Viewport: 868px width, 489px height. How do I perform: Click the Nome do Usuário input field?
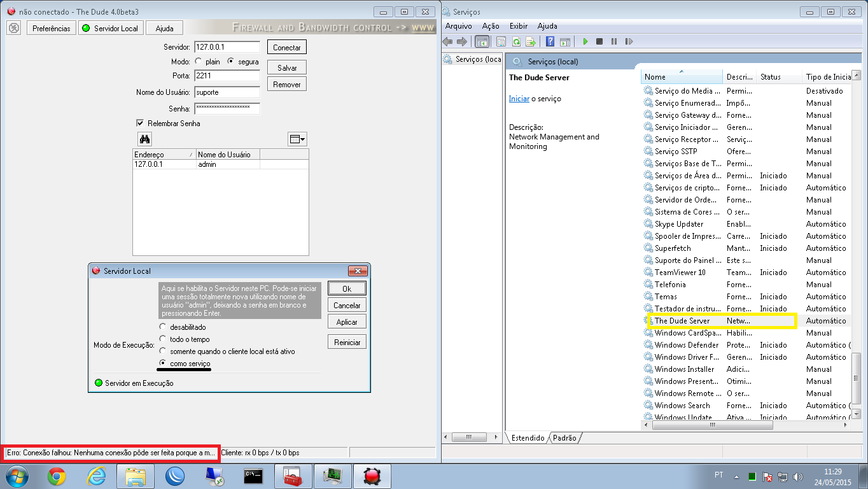pyautogui.click(x=227, y=92)
